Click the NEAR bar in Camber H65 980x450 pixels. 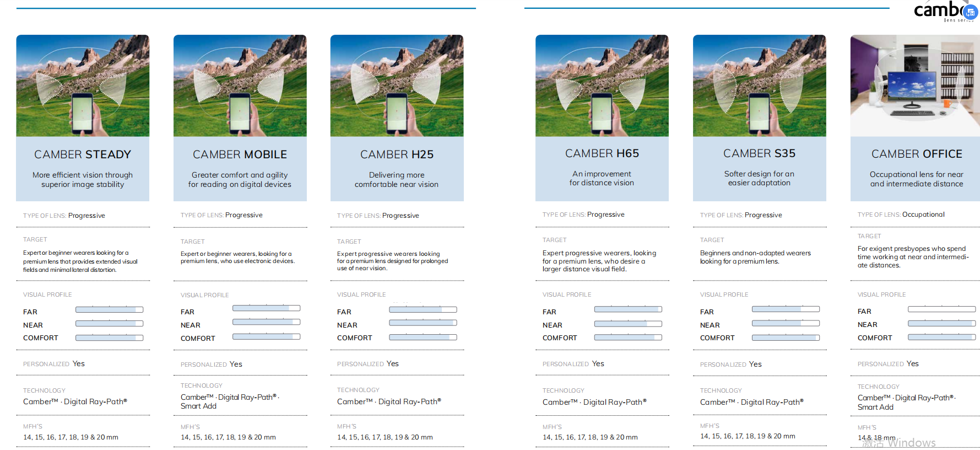tap(628, 324)
